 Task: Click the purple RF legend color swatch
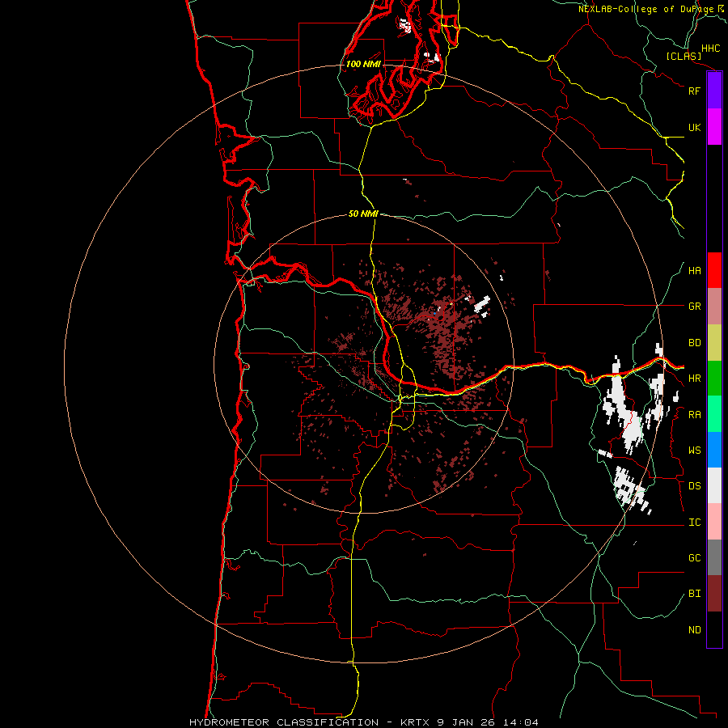[714, 91]
